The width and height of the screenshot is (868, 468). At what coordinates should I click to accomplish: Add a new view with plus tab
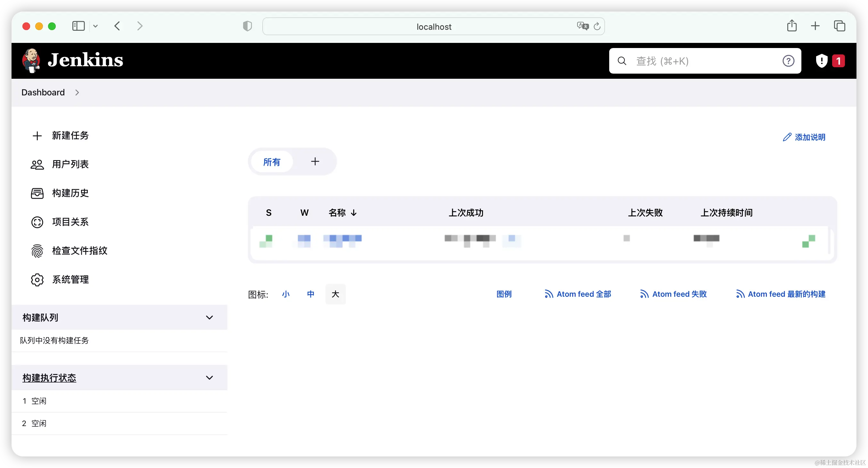(x=315, y=162)
